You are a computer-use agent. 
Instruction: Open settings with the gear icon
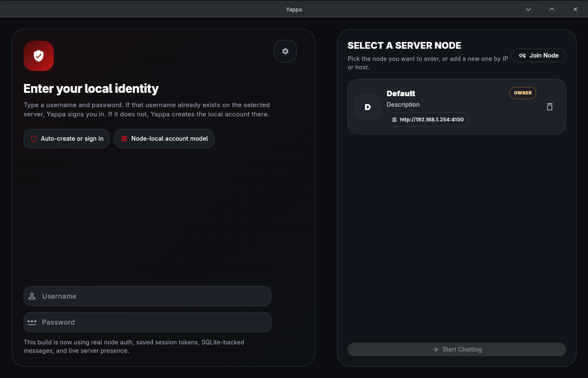tap(285, 51)
